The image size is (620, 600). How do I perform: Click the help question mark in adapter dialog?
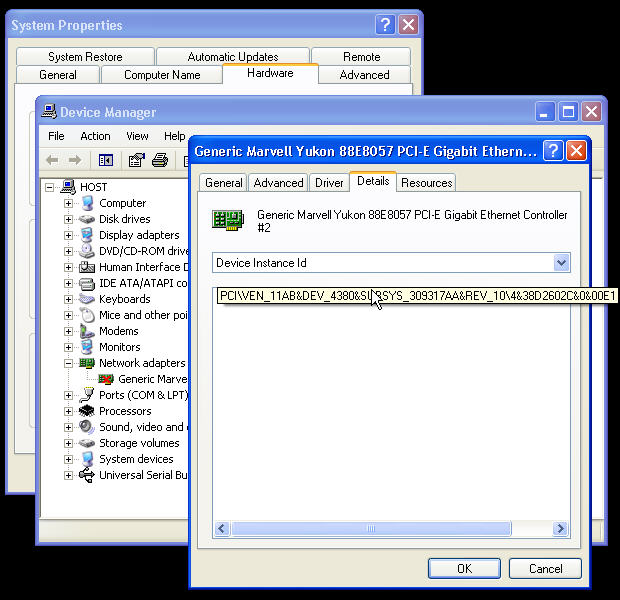[553, 151]
